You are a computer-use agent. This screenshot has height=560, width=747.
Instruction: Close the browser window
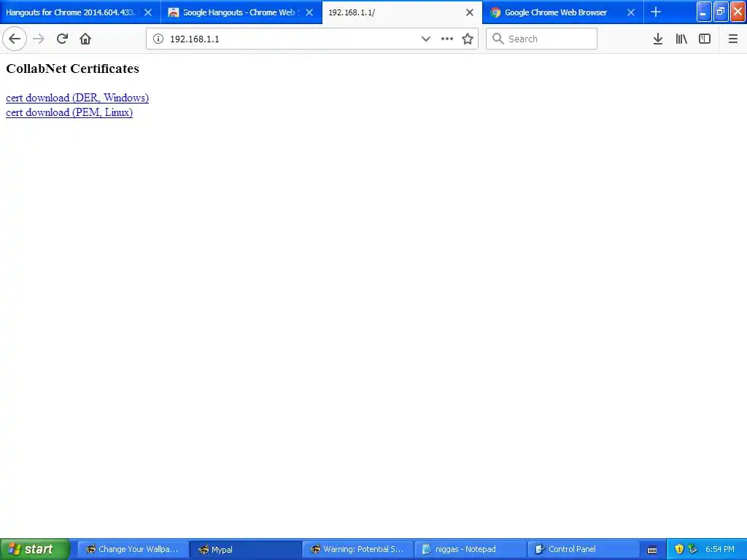pyautogui.click(x=738, y=12)
